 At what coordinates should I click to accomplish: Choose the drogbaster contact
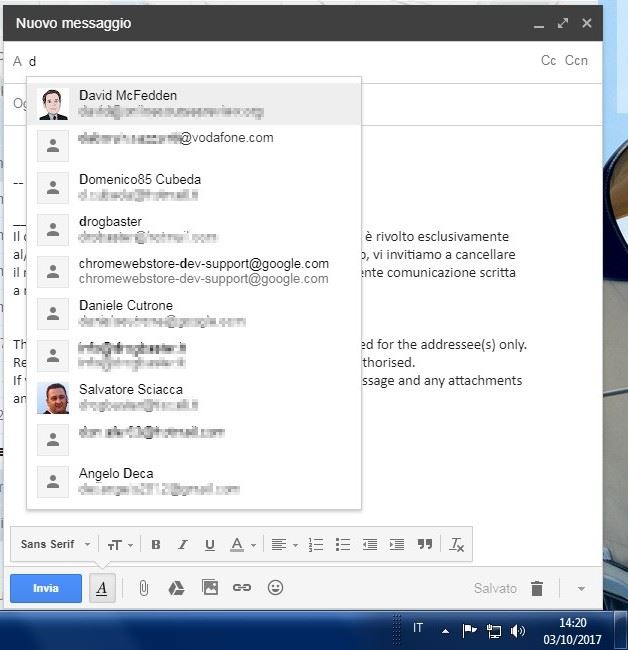[194, 229]
